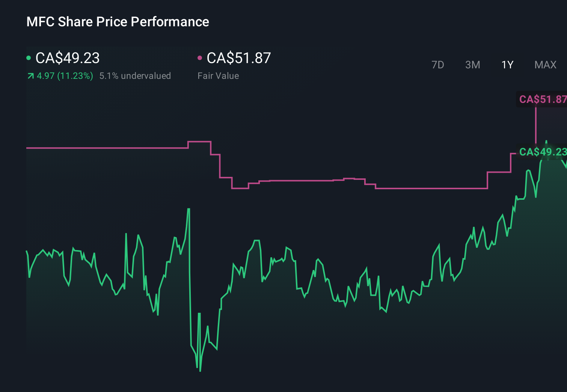Click the 4.97 (11.23%) change figure

point(65,75)
